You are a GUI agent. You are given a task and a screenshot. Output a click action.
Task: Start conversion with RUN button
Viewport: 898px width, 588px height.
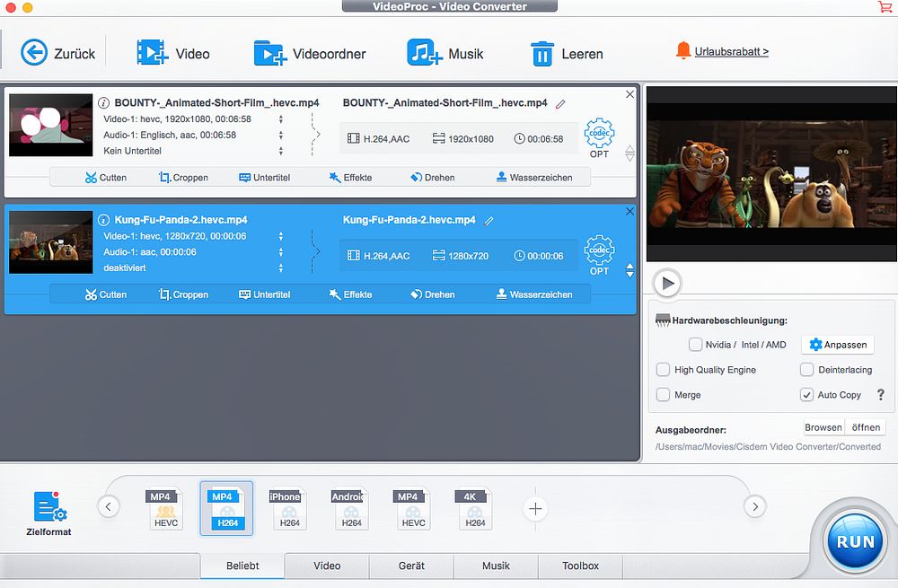click(855, 541)
